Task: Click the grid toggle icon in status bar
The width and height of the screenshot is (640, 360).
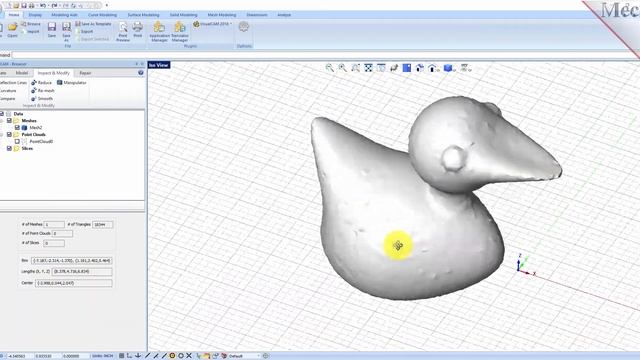Action: [122, 356]
